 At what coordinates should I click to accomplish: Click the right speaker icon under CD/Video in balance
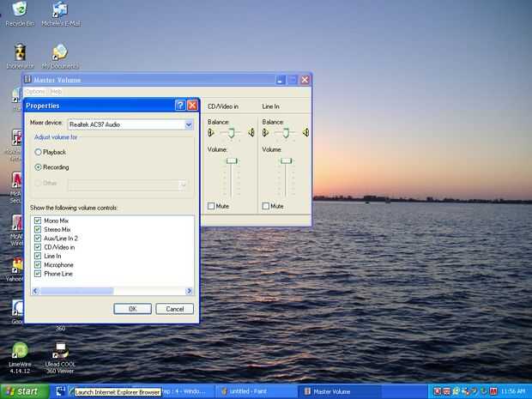(x=251, y=132)
